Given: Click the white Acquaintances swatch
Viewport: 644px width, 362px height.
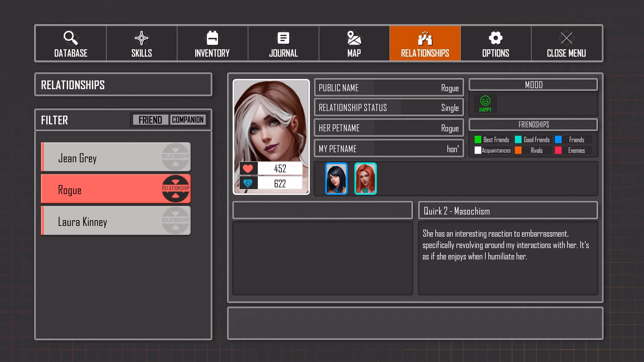Looking at the screenshot, I should 478,150.
